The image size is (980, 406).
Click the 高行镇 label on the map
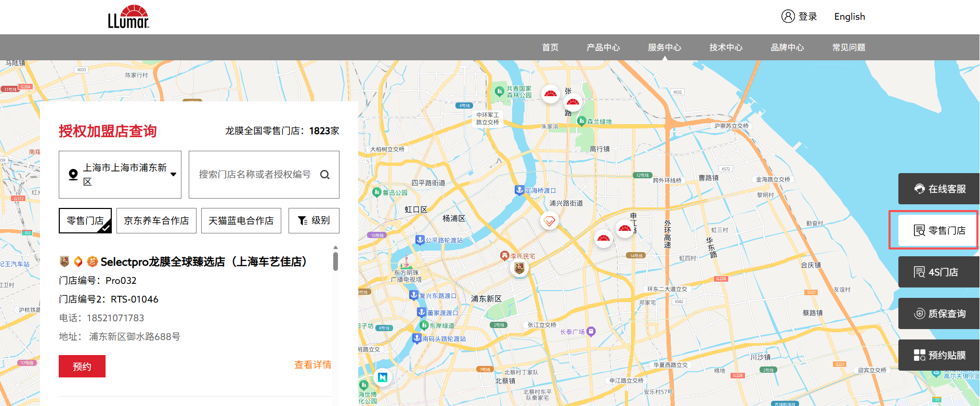(x=600, y=149)
